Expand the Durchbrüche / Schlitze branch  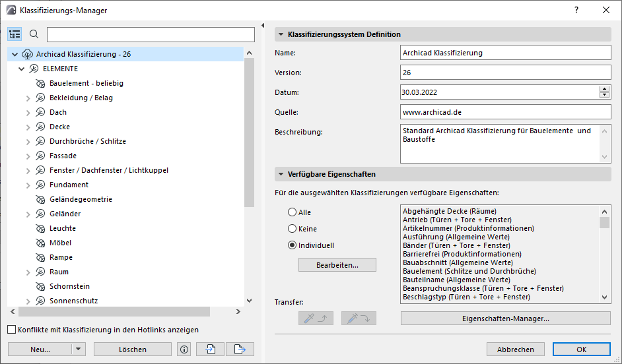click(x=28, y=141)
